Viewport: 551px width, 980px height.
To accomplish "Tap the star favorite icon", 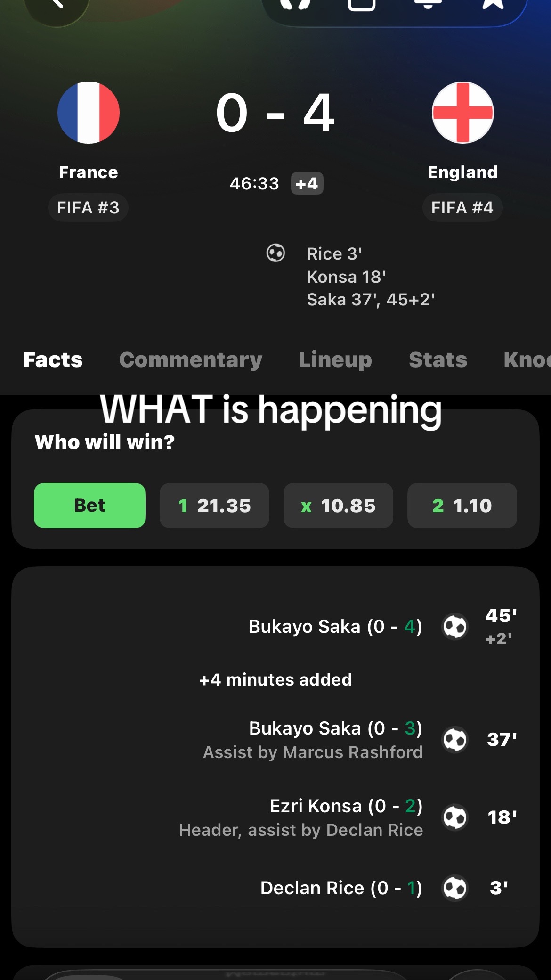I will click(x=493, y=4).
